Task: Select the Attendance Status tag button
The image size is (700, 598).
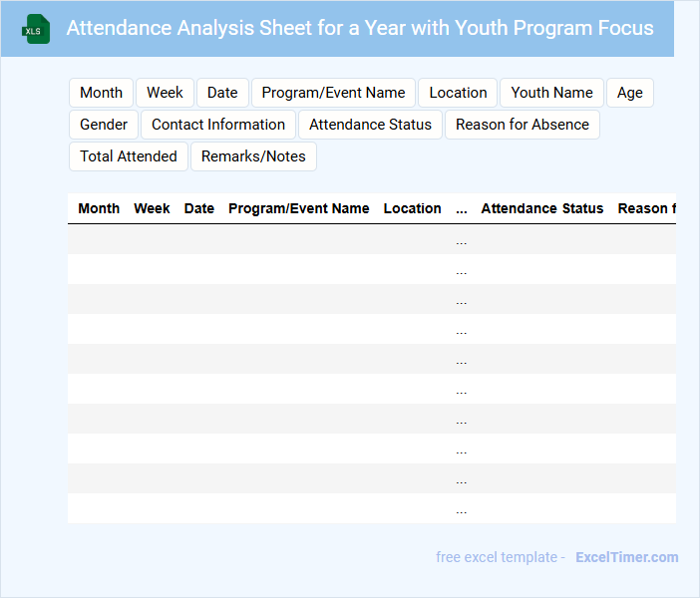Action: (x=370, y=125)
